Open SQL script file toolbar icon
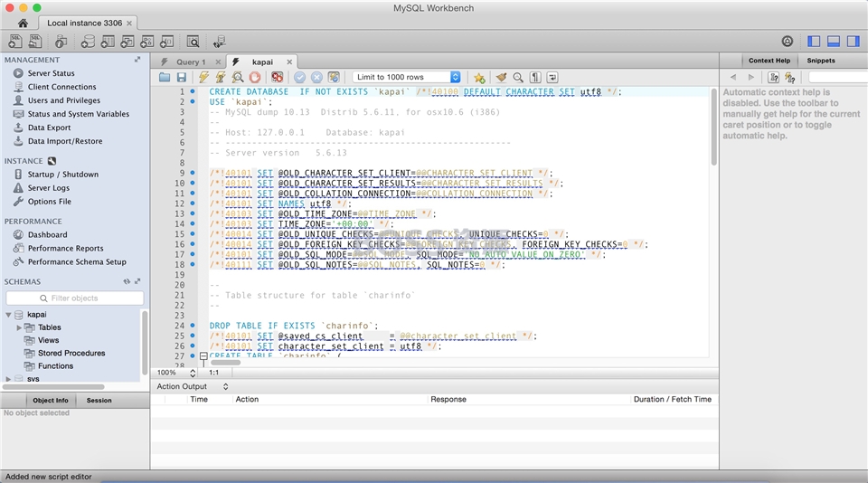This screenshot has height=483, width=868. click(35, 42)
